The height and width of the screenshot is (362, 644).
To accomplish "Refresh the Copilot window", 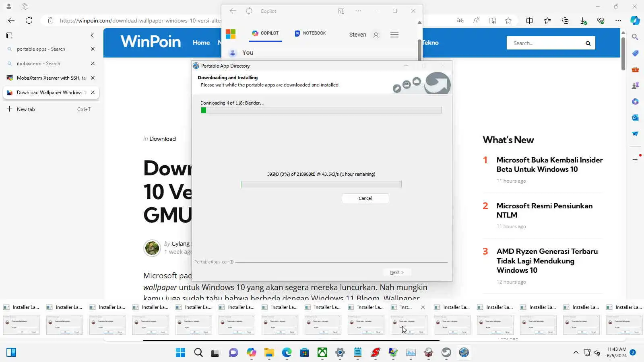I will pos(249,11).
